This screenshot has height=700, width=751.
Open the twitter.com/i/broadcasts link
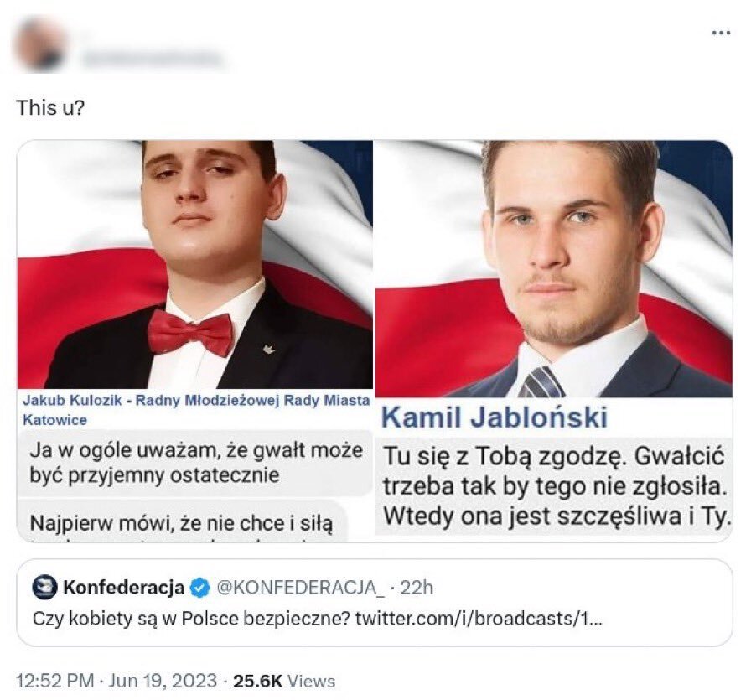pos(476,620)
